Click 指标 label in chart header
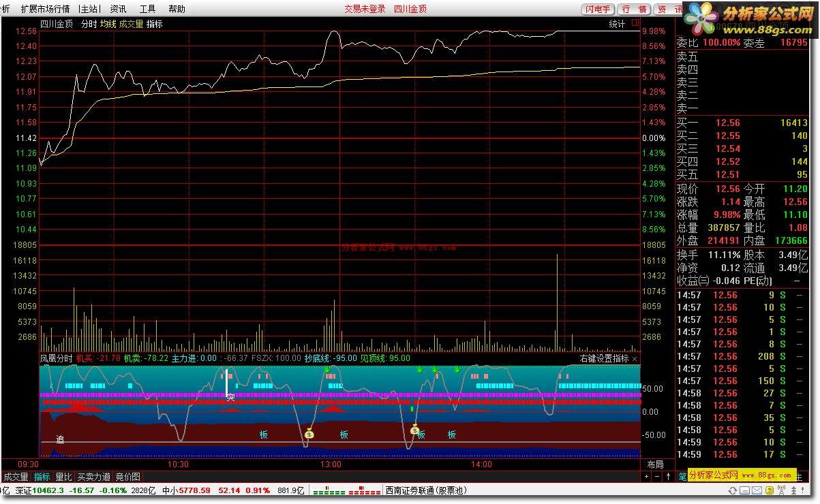 pos(155,24)
